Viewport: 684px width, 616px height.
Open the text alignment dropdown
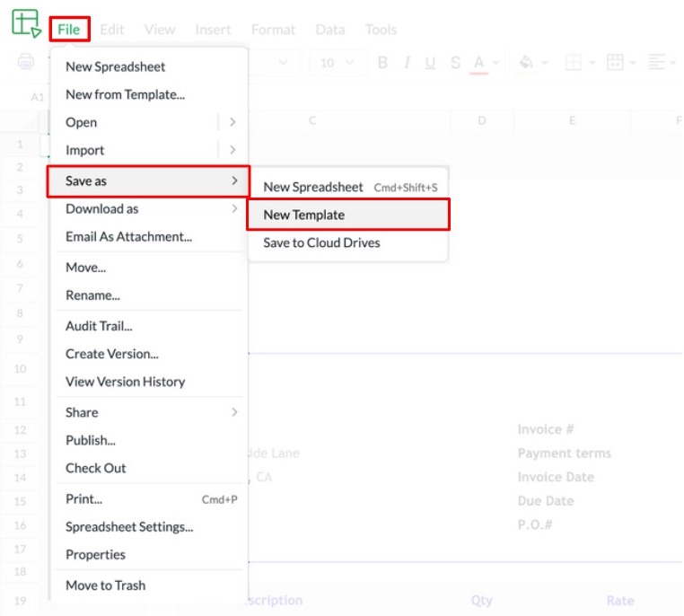[x=661, y=63]
